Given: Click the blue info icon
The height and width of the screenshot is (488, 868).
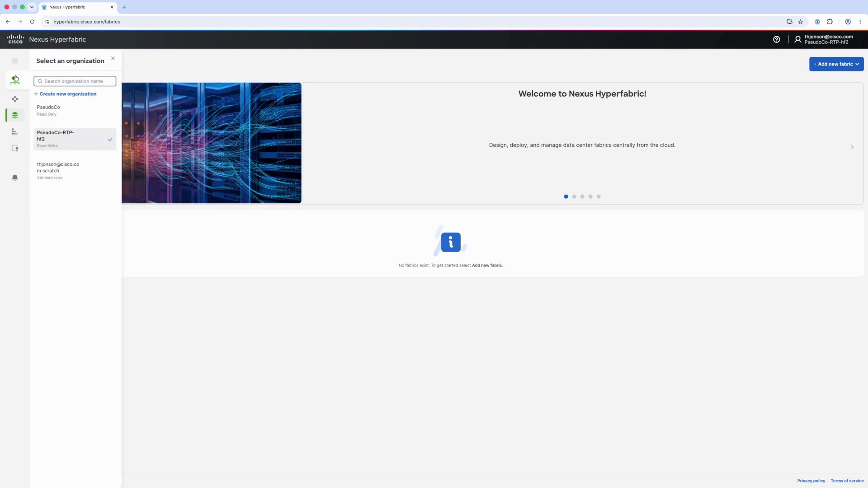Looking at the screenshot, I should (451, 242).
